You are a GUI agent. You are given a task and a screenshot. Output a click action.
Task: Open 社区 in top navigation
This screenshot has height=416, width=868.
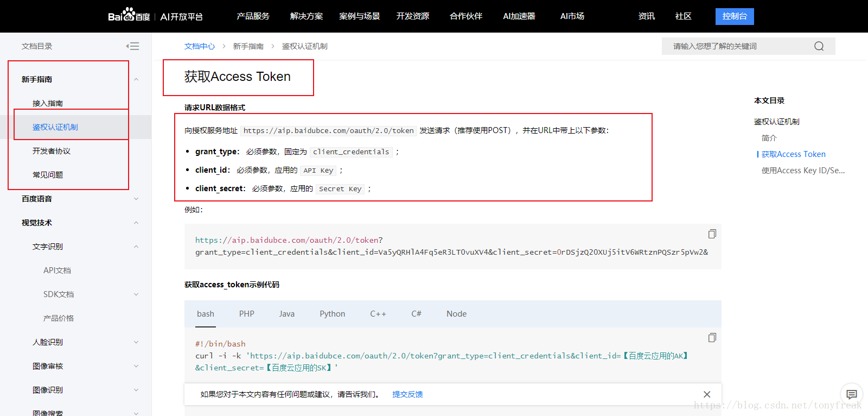click(x=684, y=16)
